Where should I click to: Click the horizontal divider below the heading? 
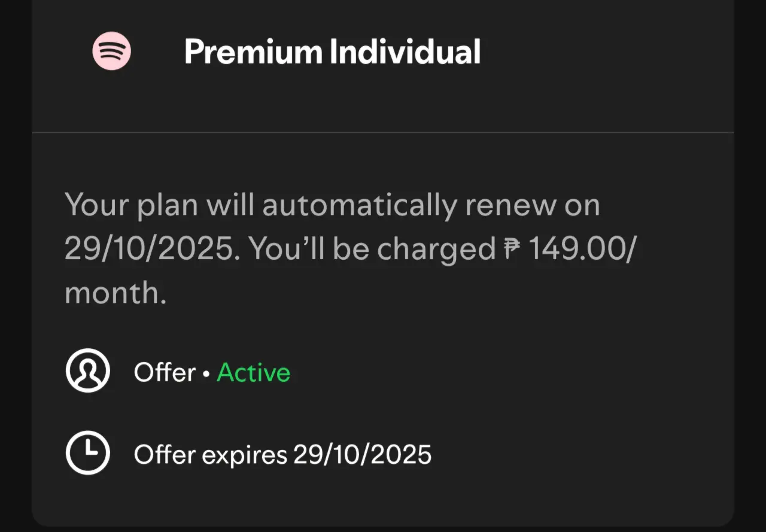383,132
